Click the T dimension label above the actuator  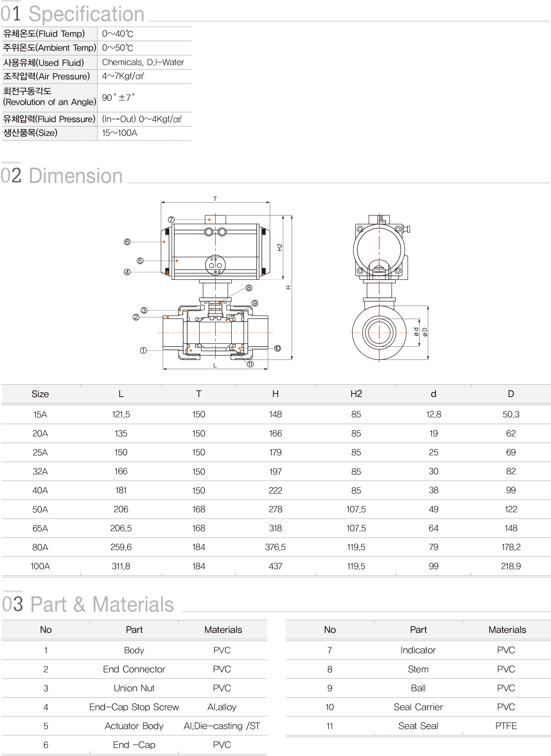pos(215,199)
